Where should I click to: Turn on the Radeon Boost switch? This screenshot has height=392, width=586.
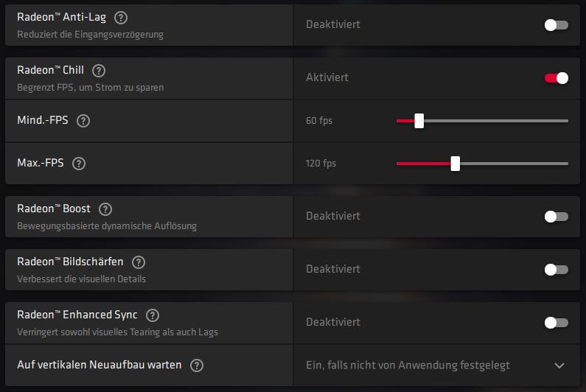[x=556, y=217]
